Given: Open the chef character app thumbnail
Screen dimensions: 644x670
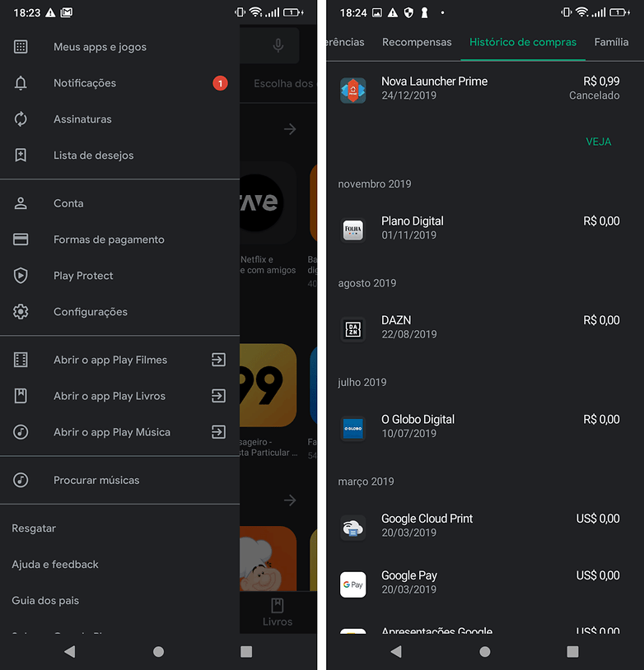Looking at the screenshot, I should (x=268, y=559).
